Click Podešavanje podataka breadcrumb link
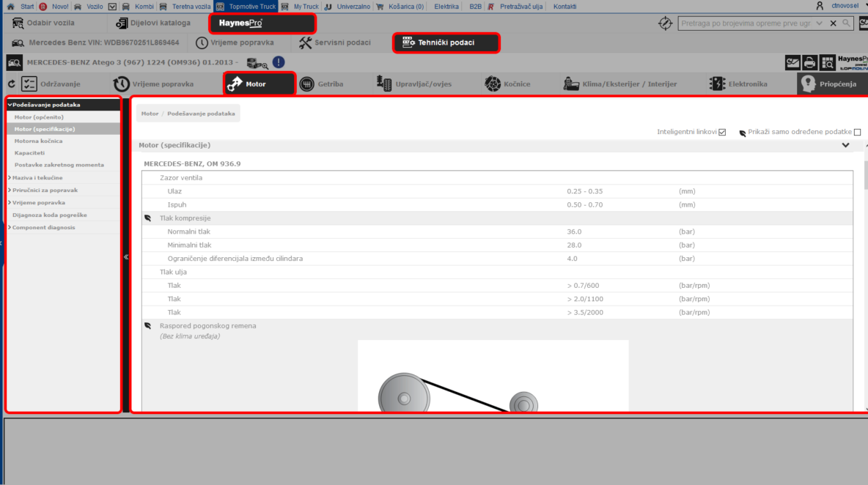868x485 pixels. tap(201, 114)
